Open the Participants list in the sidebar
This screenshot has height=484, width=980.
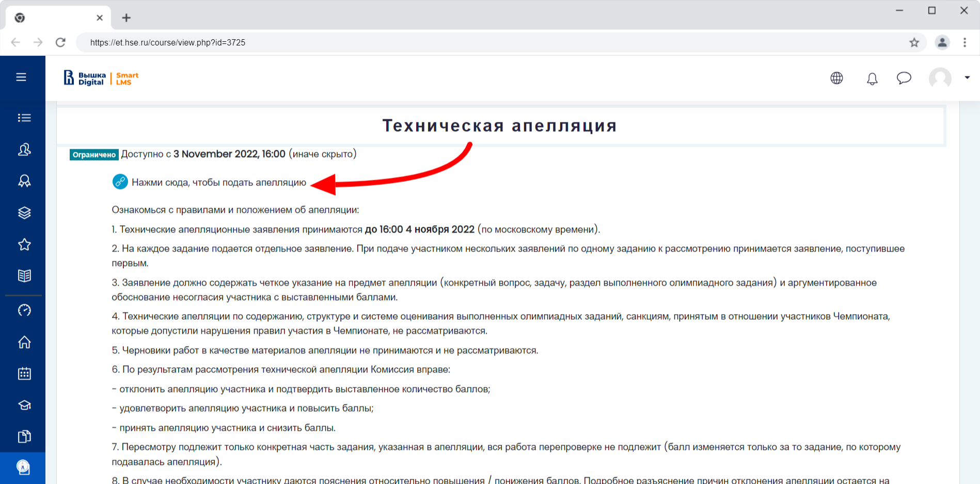coord(24,150)
